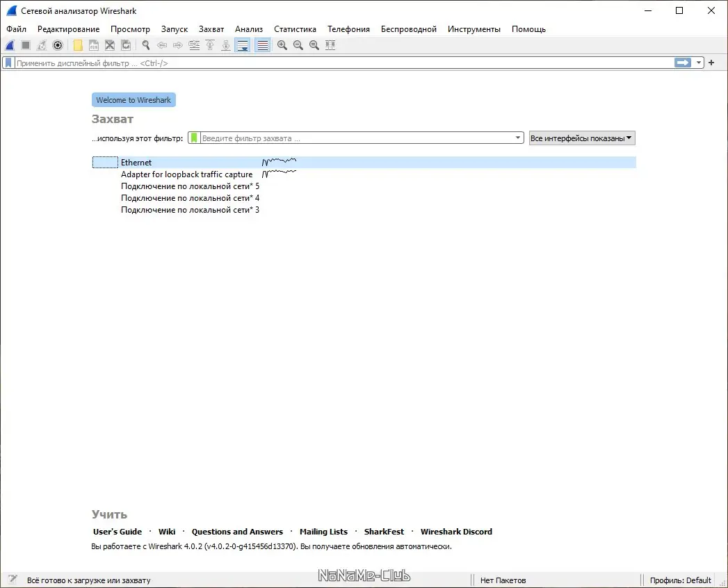Toggle auto-scroll during live capture
This screenshot has width=728, height=588.
pyautogui.click(x=243, y=45)
